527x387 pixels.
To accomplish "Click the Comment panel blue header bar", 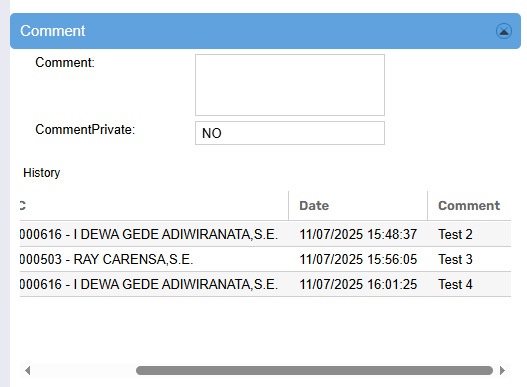I will [x=266, y=31].
